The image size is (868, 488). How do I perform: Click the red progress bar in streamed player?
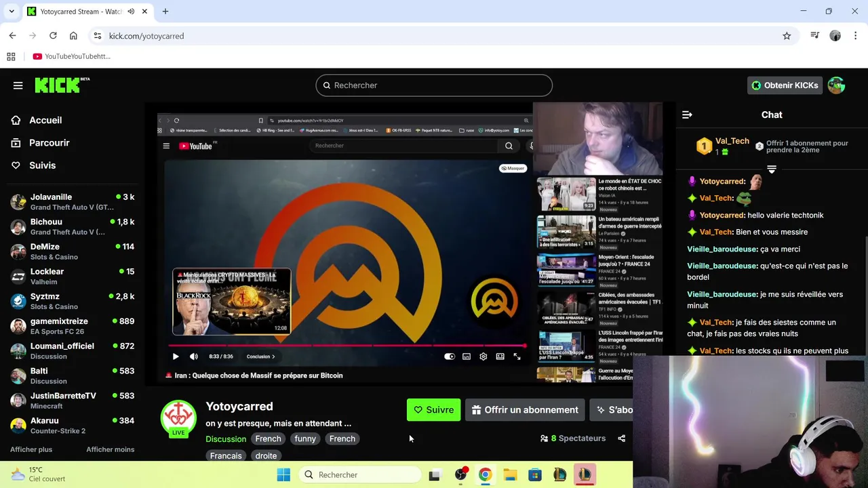[346, 346]
